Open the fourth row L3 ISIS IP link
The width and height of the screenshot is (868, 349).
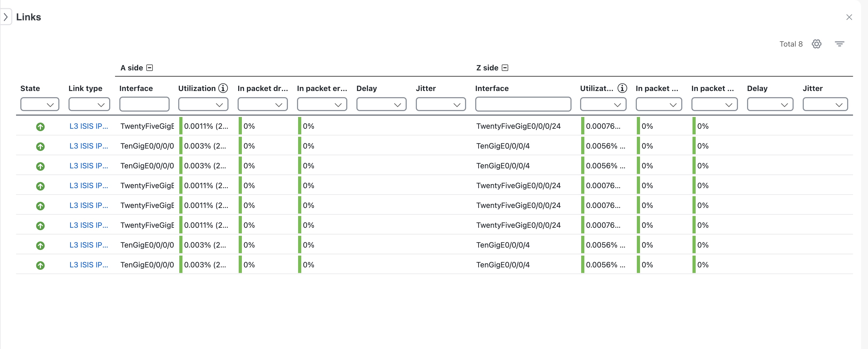[x=89, y=186]
